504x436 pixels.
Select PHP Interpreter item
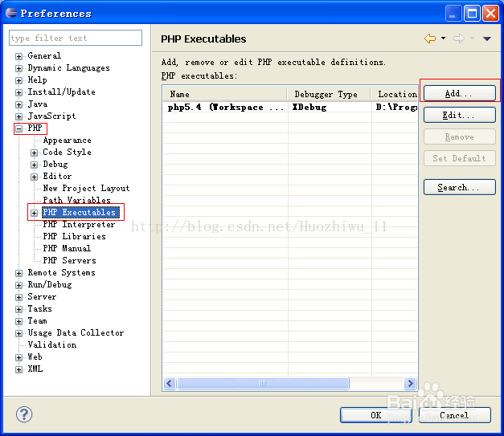[79, 224]
